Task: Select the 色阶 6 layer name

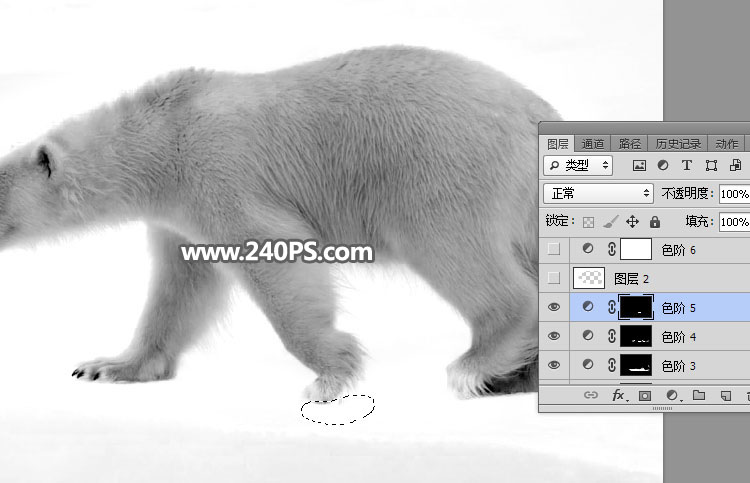Action: coord(678,250)
